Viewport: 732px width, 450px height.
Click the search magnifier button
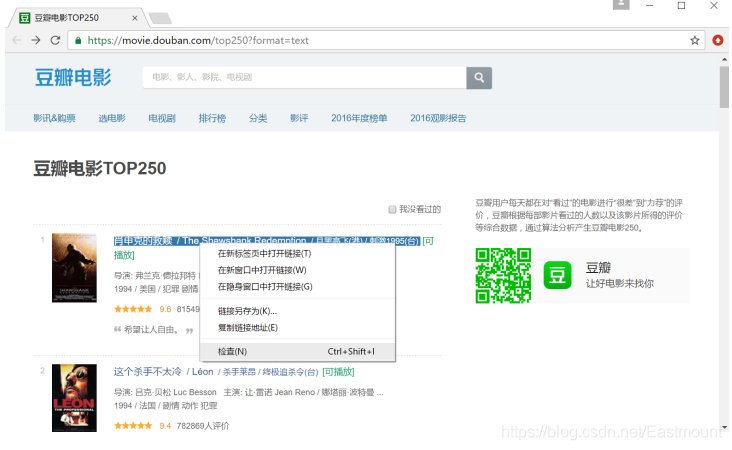tap(479, 77)
